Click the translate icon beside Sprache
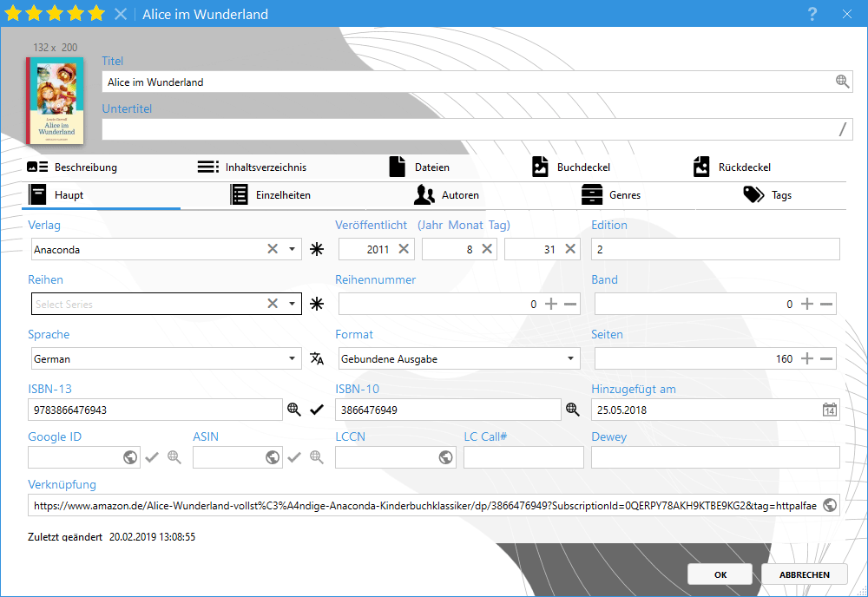868x597 pixels. 317,358
